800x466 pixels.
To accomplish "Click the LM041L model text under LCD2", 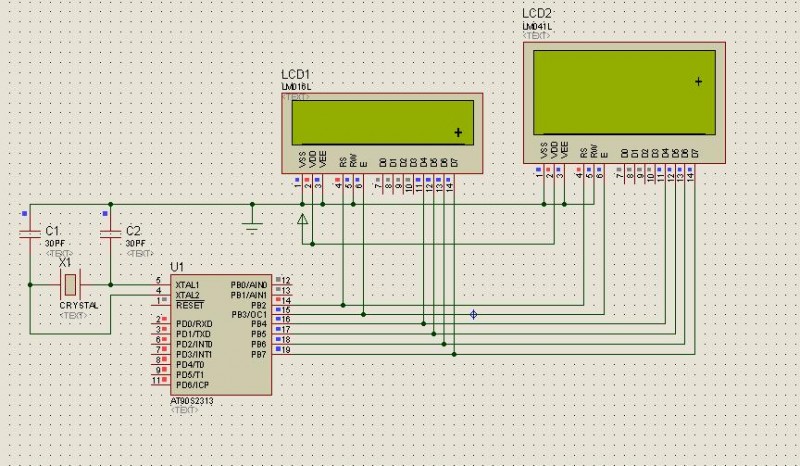I will click(537, 25).
